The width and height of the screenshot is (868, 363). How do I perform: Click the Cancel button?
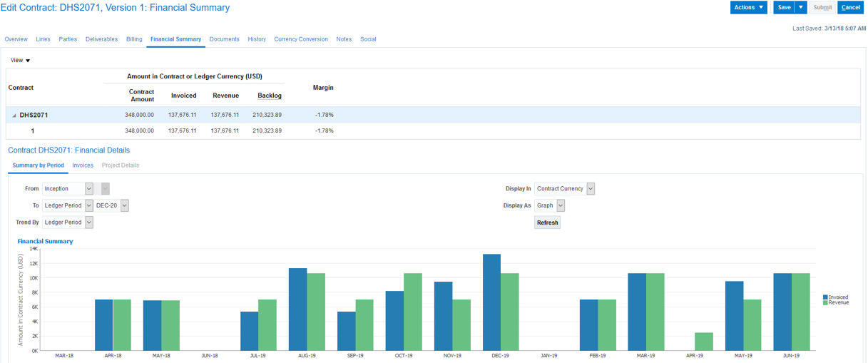click(x=850, y=7)
